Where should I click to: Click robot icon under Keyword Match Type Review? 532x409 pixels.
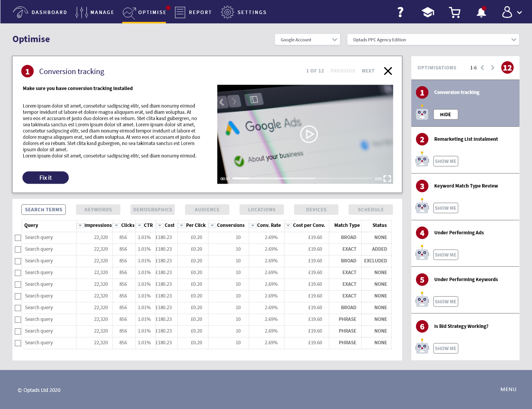point(422,206)
